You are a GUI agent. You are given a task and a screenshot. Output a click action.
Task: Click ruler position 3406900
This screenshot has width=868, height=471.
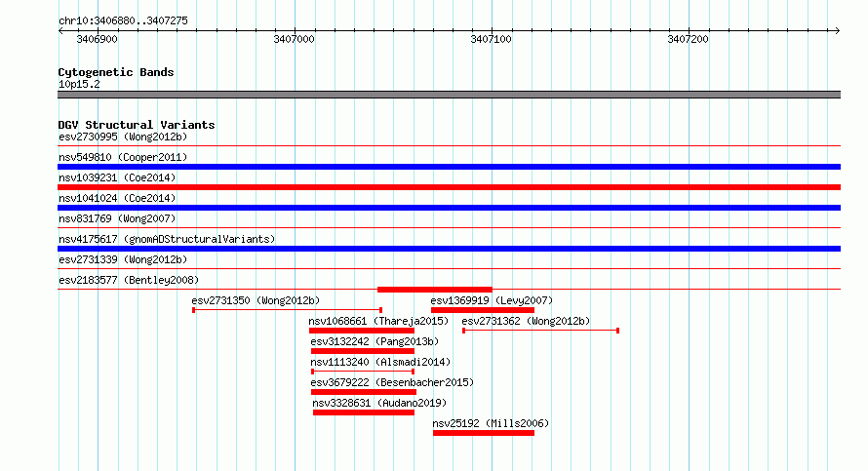[x=97, y=39]
